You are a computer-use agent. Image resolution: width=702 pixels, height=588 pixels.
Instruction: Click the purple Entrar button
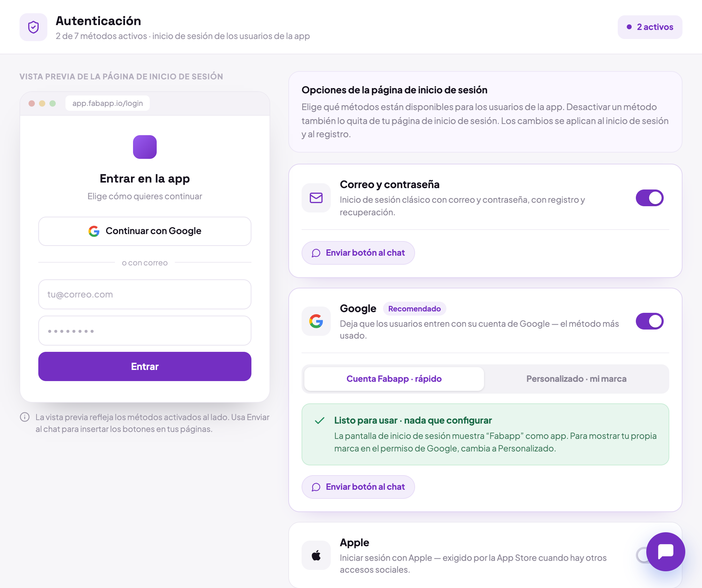click(145, 366)
